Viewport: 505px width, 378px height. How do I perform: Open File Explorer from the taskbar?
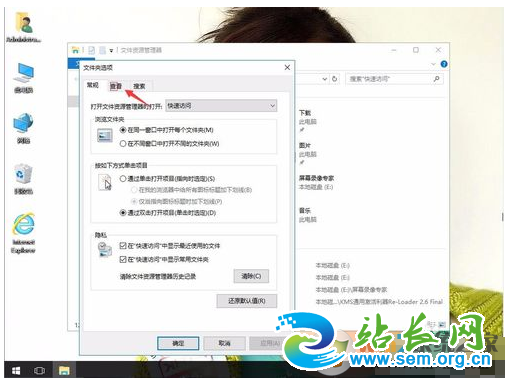coord(64,370)
